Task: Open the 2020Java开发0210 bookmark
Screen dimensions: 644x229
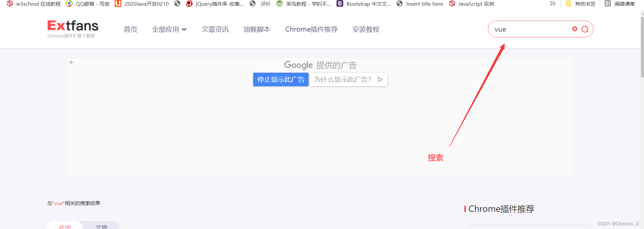Action: pyautogui.click(x=142, y=4)
